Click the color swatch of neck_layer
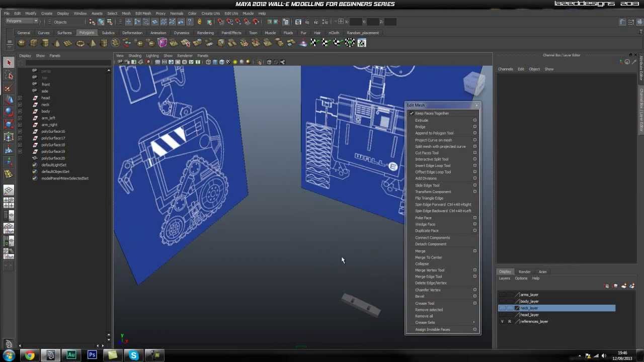This screenshot has width=644, height=362. point(517,308)
